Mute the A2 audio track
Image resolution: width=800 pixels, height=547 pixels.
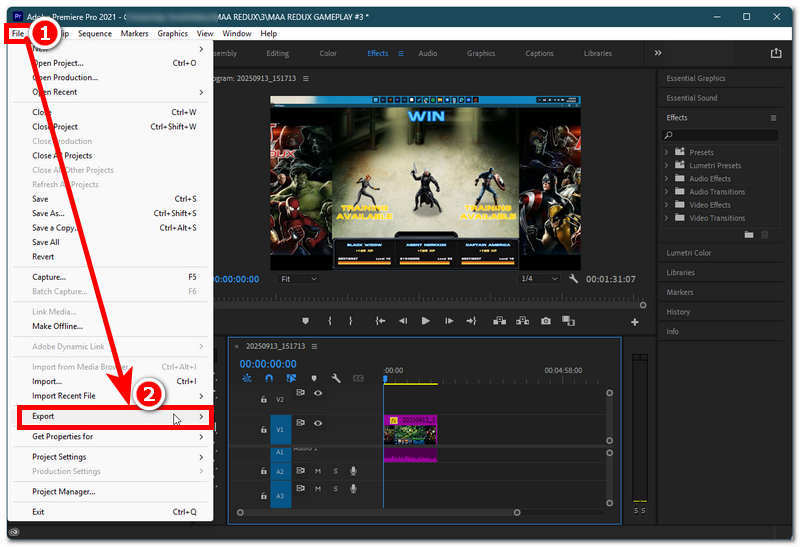click(318, 471)
